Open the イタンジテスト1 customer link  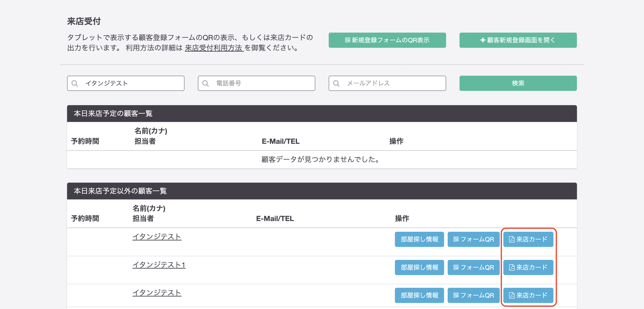click(159, 264)
